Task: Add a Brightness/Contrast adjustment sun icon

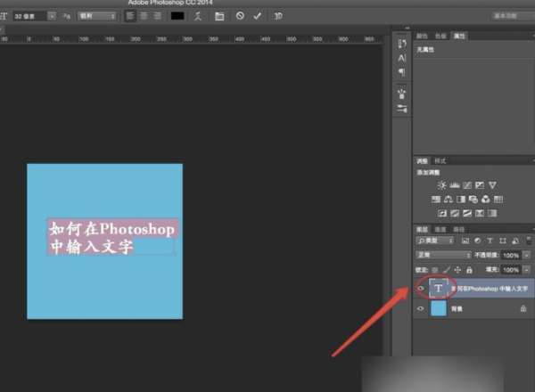Action: (442, 184)
